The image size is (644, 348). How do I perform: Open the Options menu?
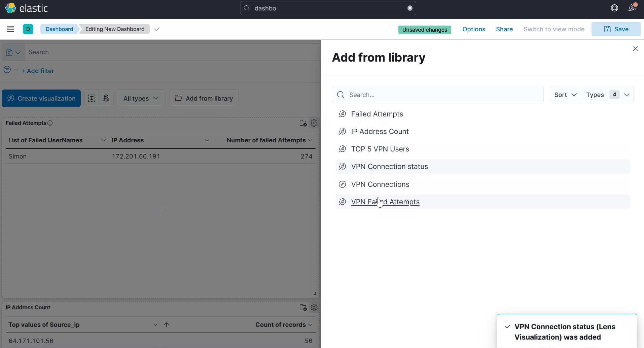(x=474, y=29)
